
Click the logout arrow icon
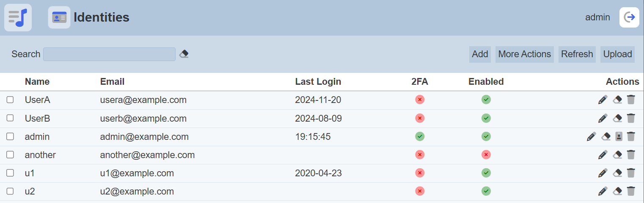click(629, 17)
